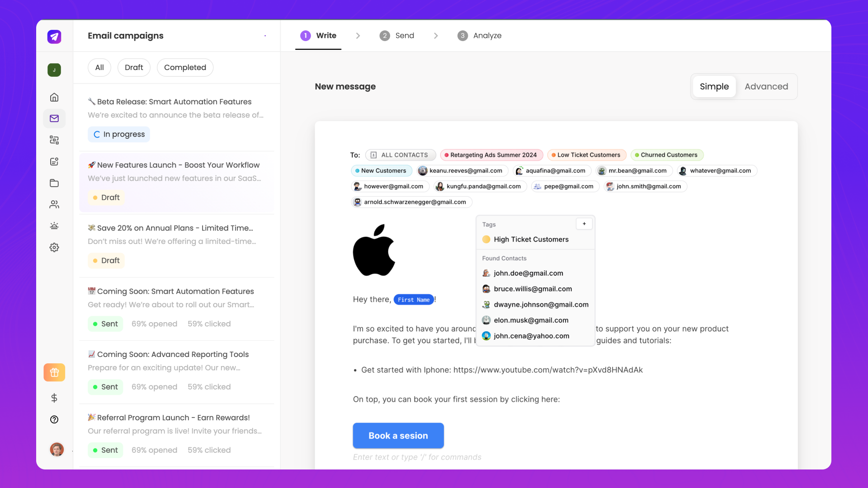
Task: Filter campaigns by Draft status
Action: click(x=133, y=67)
